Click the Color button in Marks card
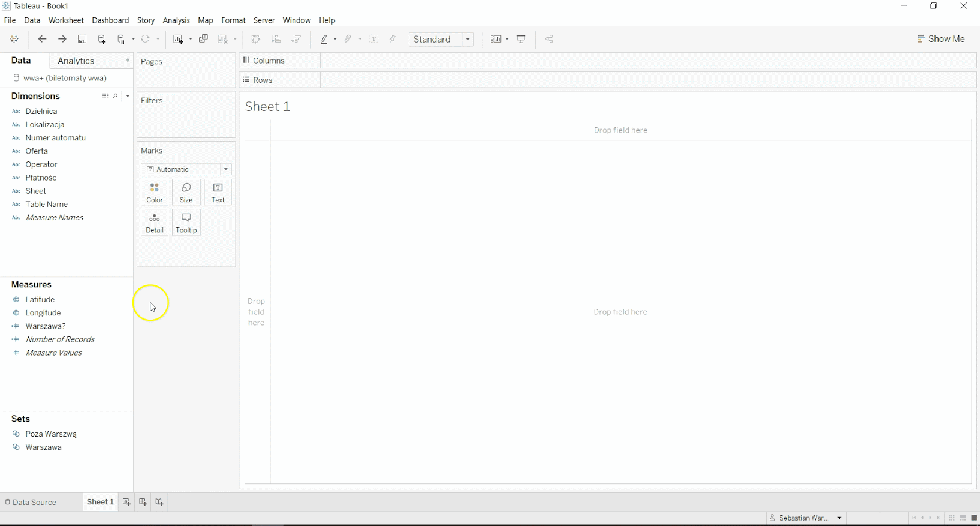This screenshot has height=526, width=980. coord(155,193)
